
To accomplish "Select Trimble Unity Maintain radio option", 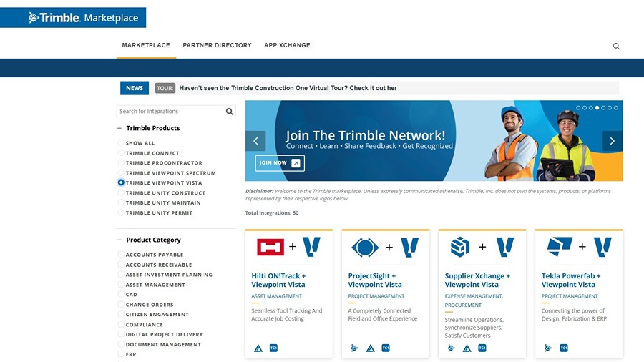I will pyautogui.click(x=121, y=202).
